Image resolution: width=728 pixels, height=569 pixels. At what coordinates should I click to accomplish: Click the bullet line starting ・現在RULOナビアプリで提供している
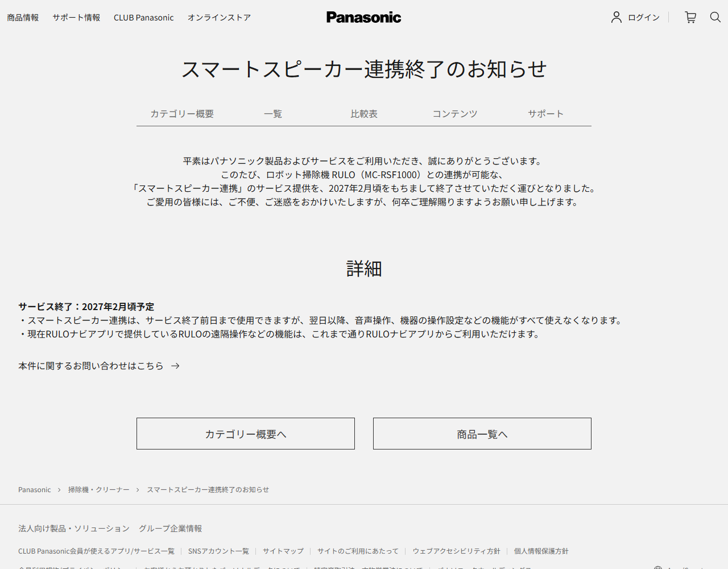point(280,334)
